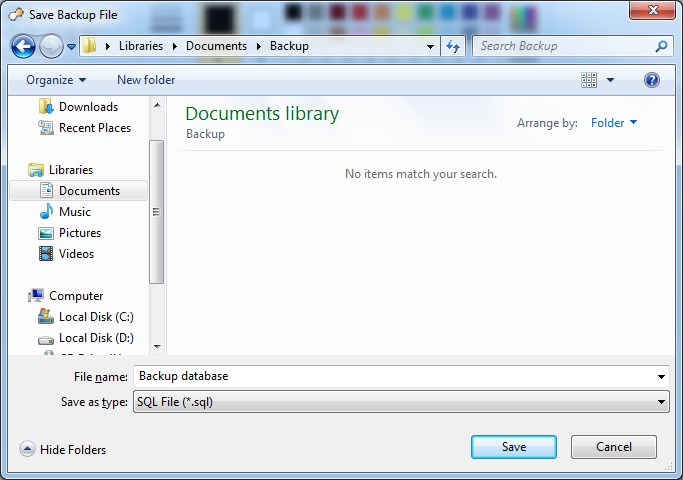Select Downloads in the navigation pane
The width and height of the screenshot is (683, 480).
click(x=87, y=107)
